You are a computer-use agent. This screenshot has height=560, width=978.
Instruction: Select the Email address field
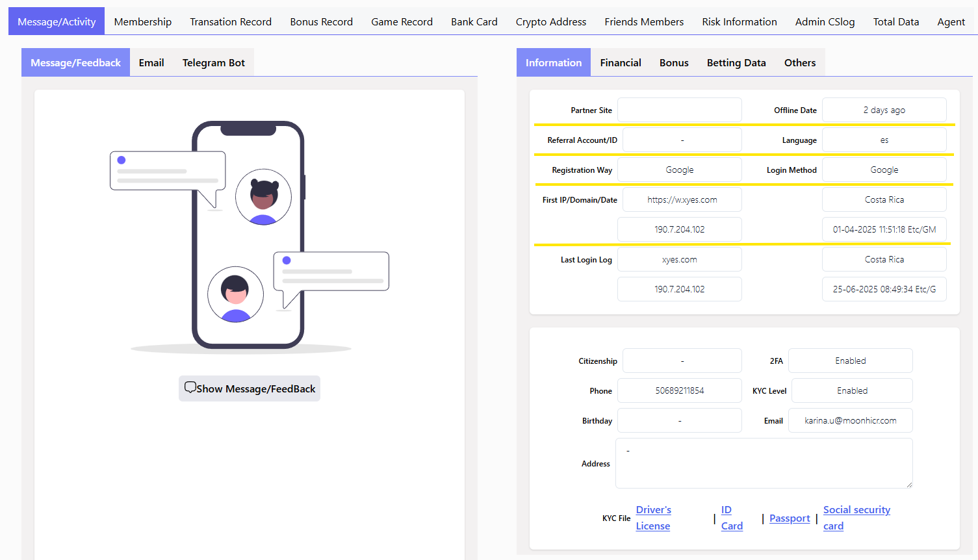point(850,420)
